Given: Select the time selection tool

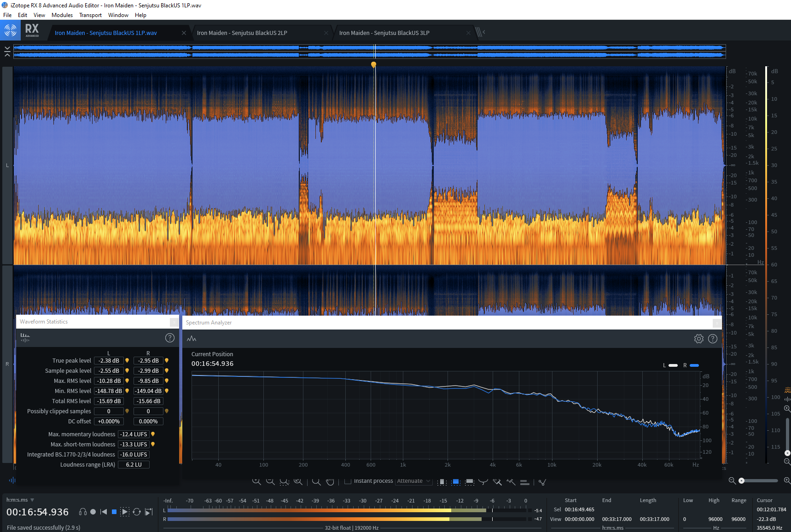Looking at the screenshot, I should click(442, 482).
